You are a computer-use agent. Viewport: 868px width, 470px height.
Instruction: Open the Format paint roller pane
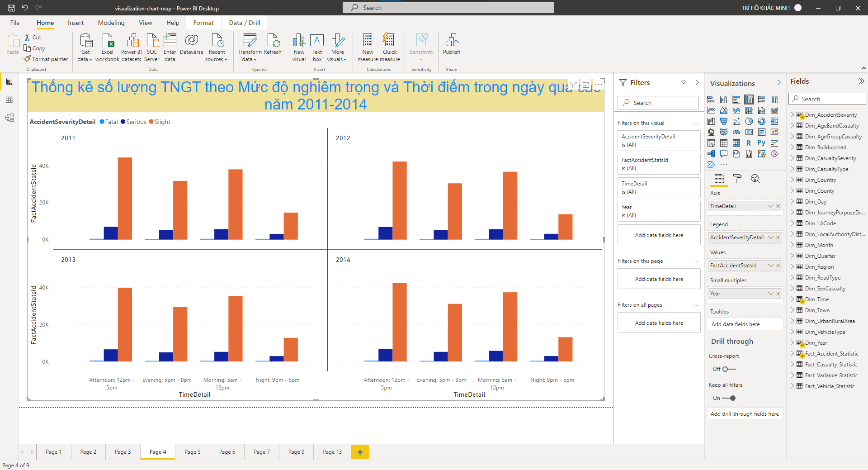(737, 179)
